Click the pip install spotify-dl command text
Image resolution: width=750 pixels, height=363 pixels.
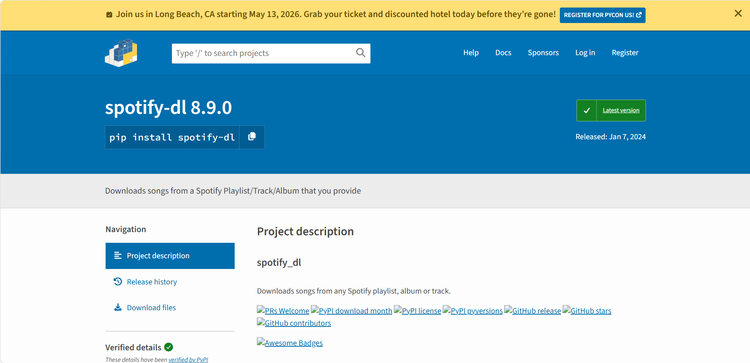(172, 137)
